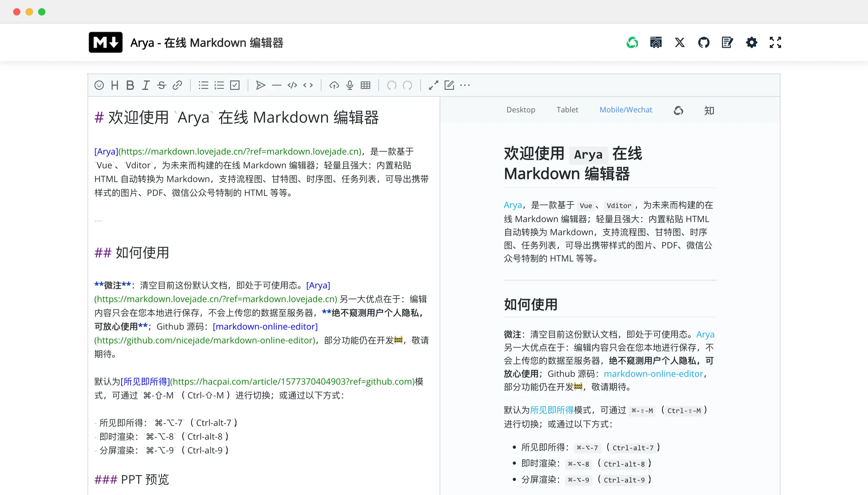Open the more options ellipsis menu
The image size is (868, 495).
pos(465,85)
